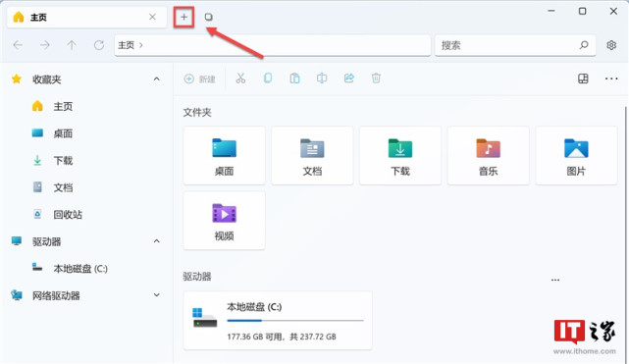Viewport: 629px width, 364px height.
Task: Collapse the 收藏夹 section
Action: tap(156, 79)
